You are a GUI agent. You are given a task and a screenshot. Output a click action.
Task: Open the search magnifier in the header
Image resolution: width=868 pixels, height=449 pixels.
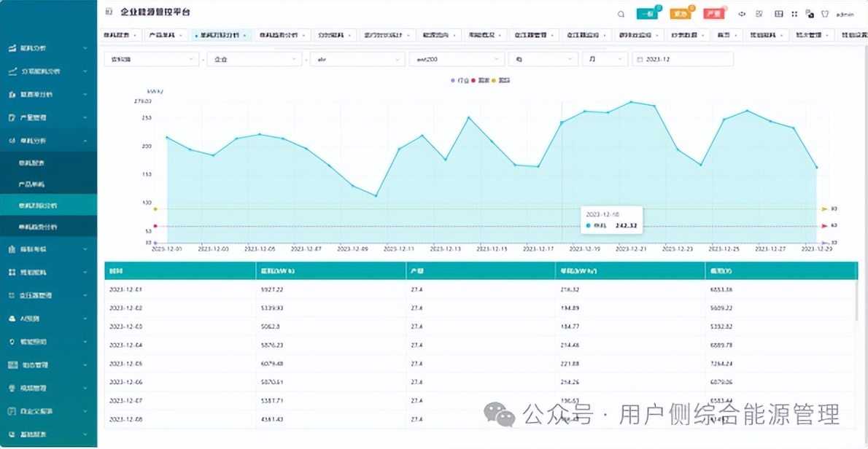[x=621, y=13]
